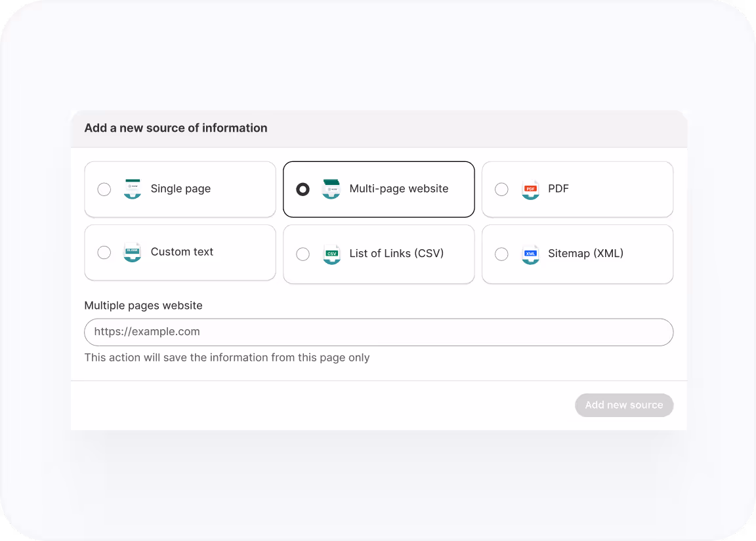Click the blue XML sitemap icon

coord(530,254)
